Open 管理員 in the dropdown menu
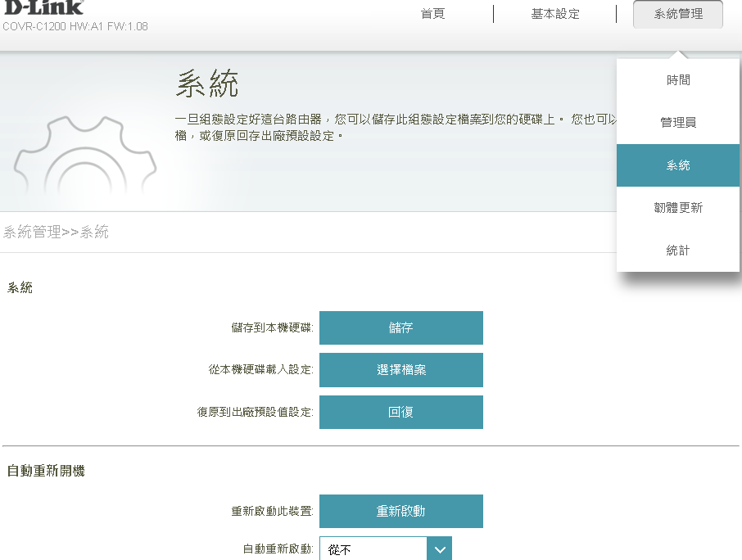Screen dimensions: 742x560 coord(678,123)
